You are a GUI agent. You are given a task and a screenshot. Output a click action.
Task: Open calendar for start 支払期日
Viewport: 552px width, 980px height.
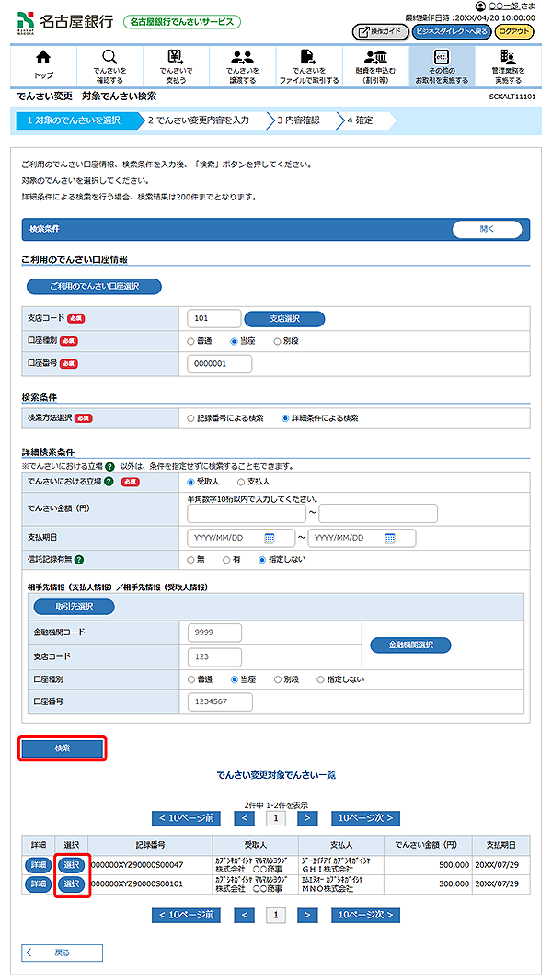270,538
